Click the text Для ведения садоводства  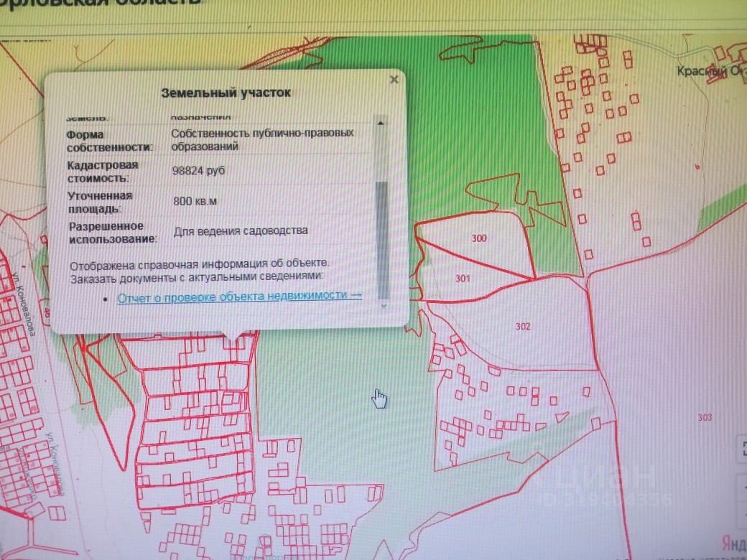pyautogui.click(x=241, y=231)
